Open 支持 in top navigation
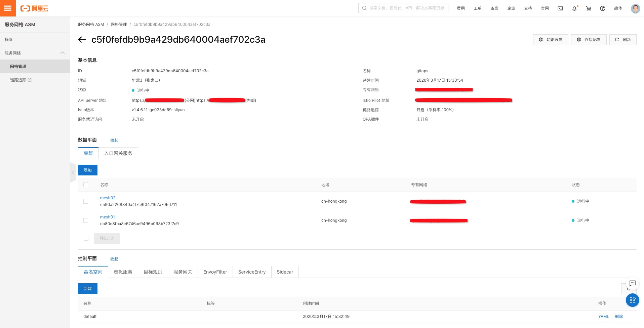 [x=528, y=8]
